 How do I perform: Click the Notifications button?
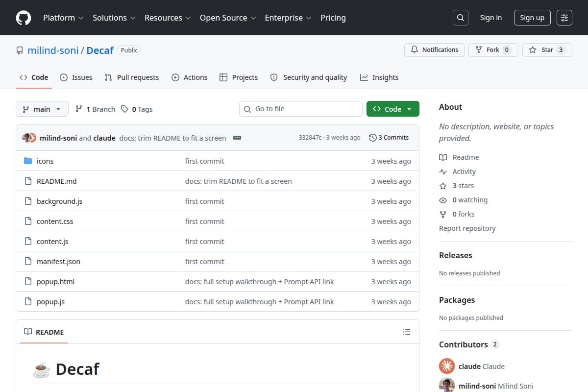434,50
